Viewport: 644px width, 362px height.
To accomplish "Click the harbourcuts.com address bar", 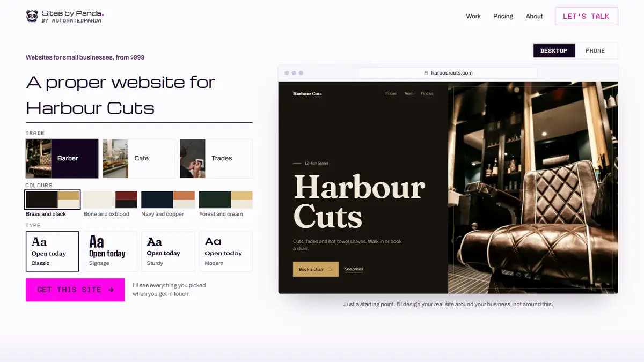I will point(448,73).
